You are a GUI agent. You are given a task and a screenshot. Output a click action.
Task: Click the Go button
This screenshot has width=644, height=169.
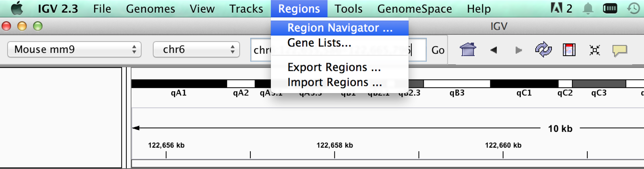(x=438, y=50)
